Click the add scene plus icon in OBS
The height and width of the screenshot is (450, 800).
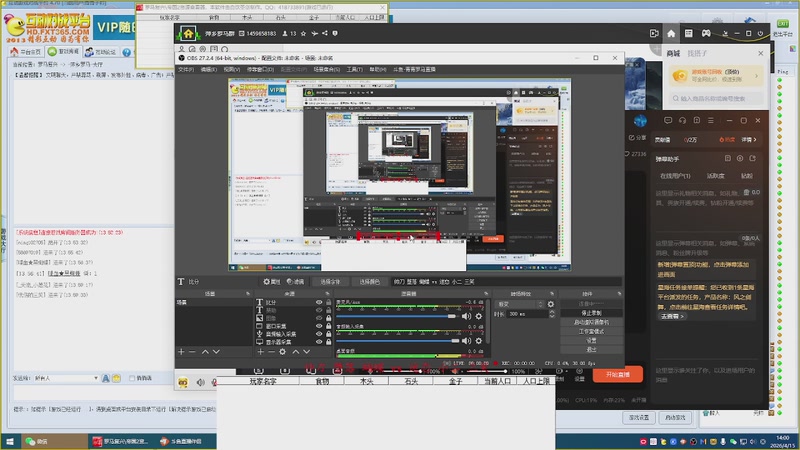pyautogui.click(x=181, y=352)
